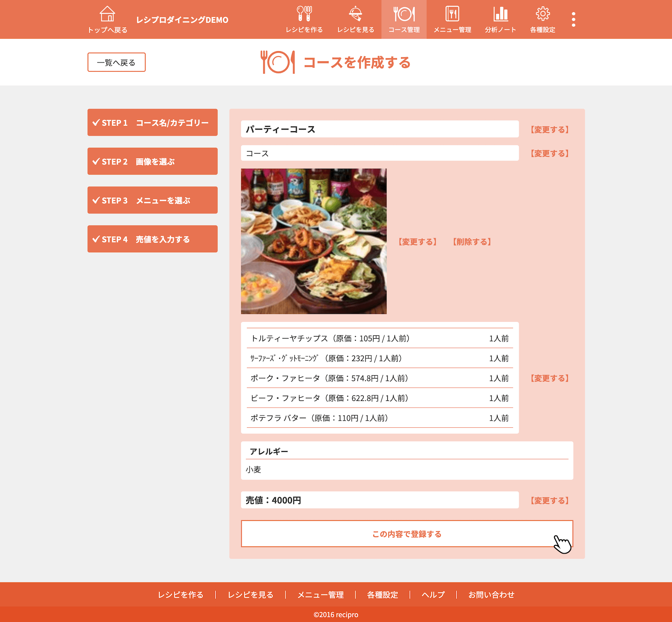This screenshot has height=622, width=672.
Task: Open the analysis notes chart icon
Action: pos(500,15)
